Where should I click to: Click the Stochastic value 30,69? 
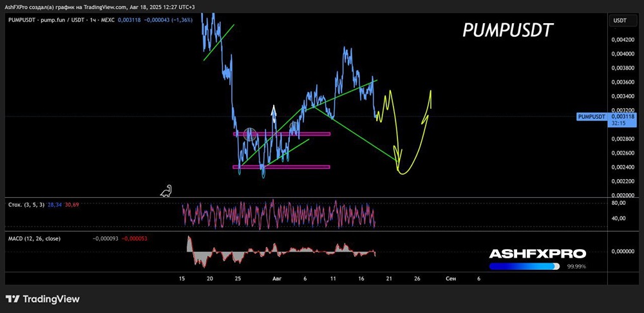[x=71, y=204]
